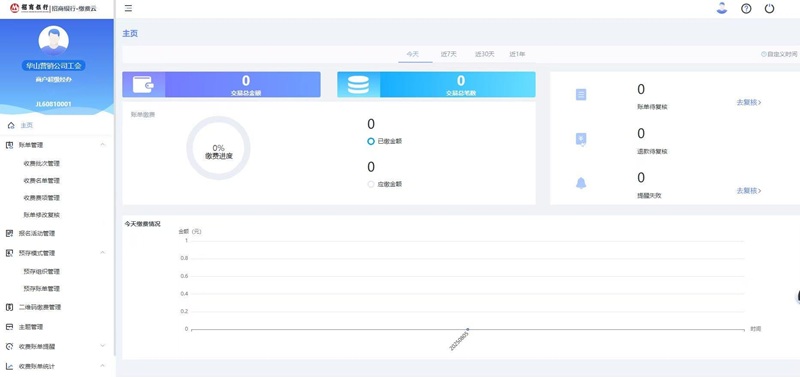800x377 pixels.
Task: Click the refund icon beside 退款待复核
Action: [581, 139]
